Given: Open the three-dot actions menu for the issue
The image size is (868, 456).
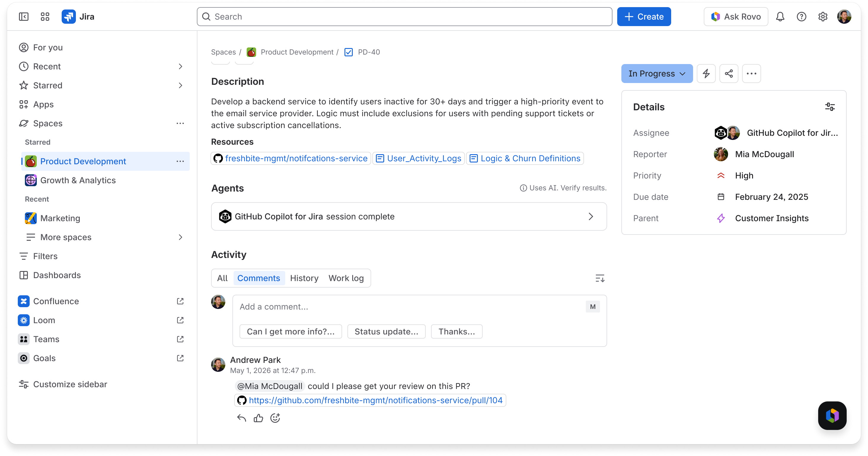Looking at the screenshot, I should (751, 74).
